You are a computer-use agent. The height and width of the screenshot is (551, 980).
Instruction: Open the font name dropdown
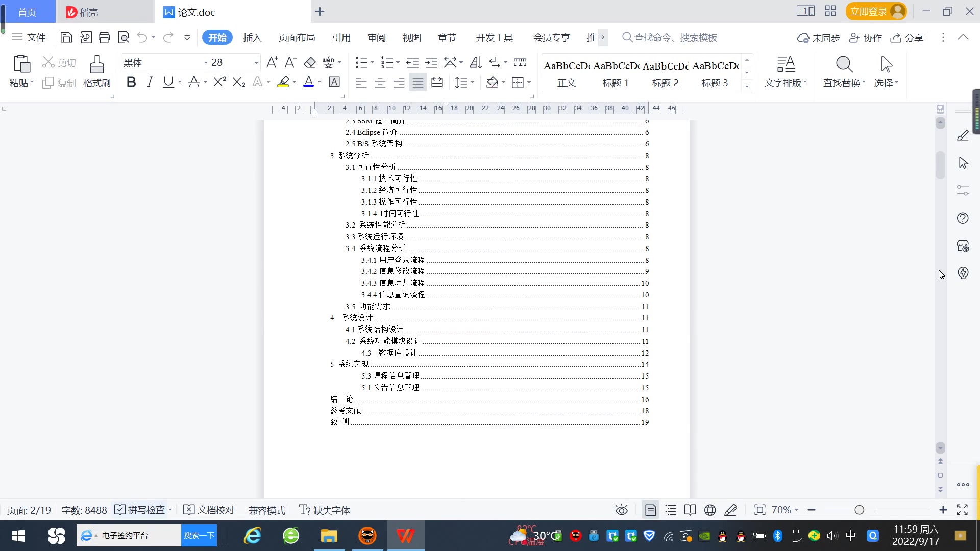coord(206,62)
